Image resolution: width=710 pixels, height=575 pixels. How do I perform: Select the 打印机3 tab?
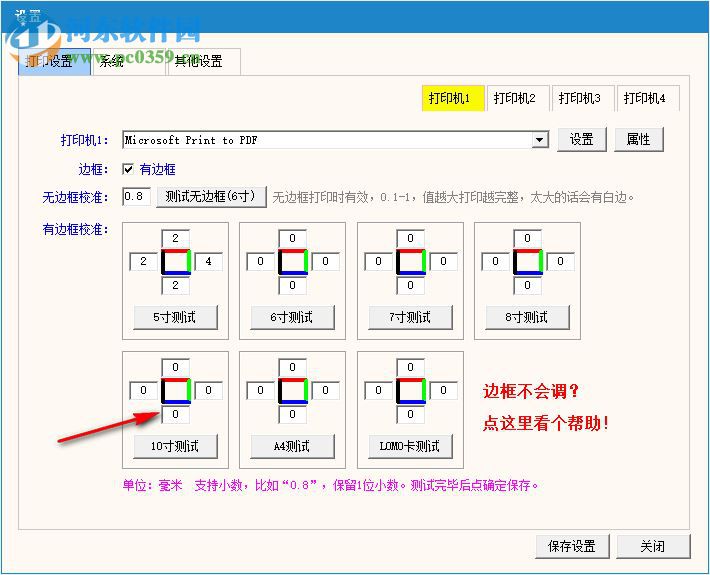click(x=583, y=98)
